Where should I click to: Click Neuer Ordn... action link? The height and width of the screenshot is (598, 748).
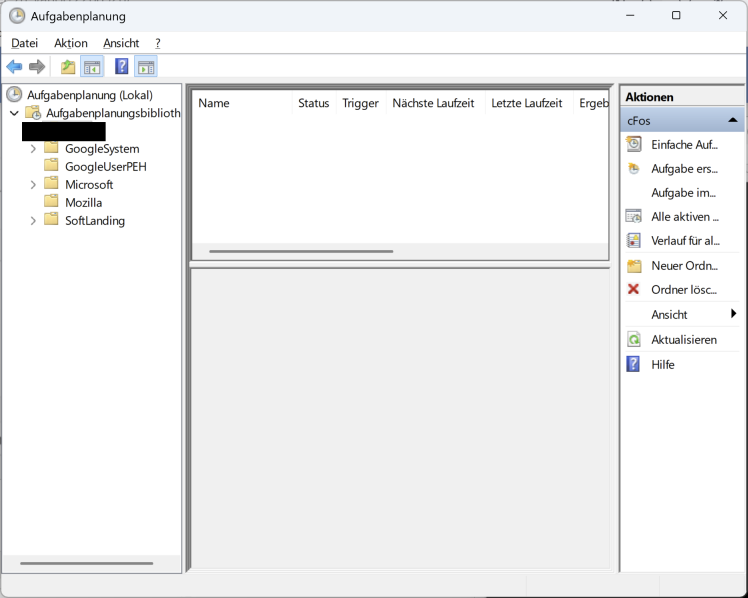tap(685, 266)
